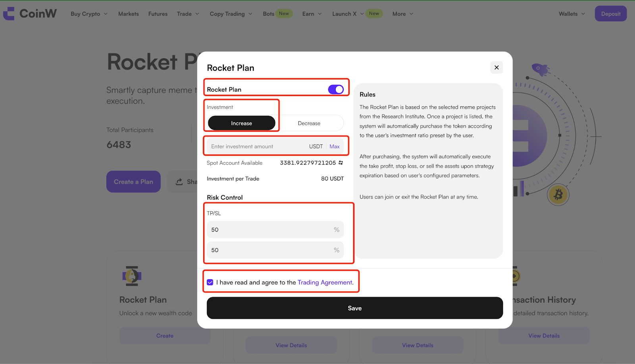
Task: Open the Wallets dropdown
Action: [572, 14]
